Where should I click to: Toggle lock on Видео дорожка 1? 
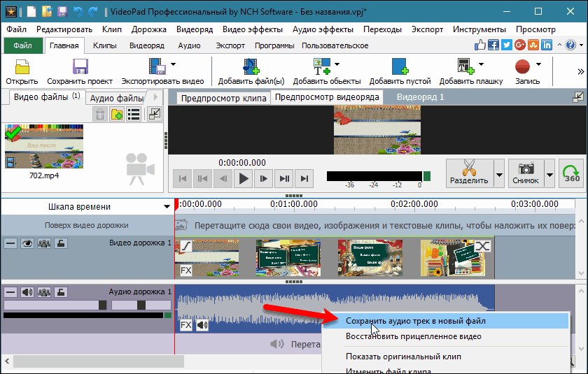(61, 243)
